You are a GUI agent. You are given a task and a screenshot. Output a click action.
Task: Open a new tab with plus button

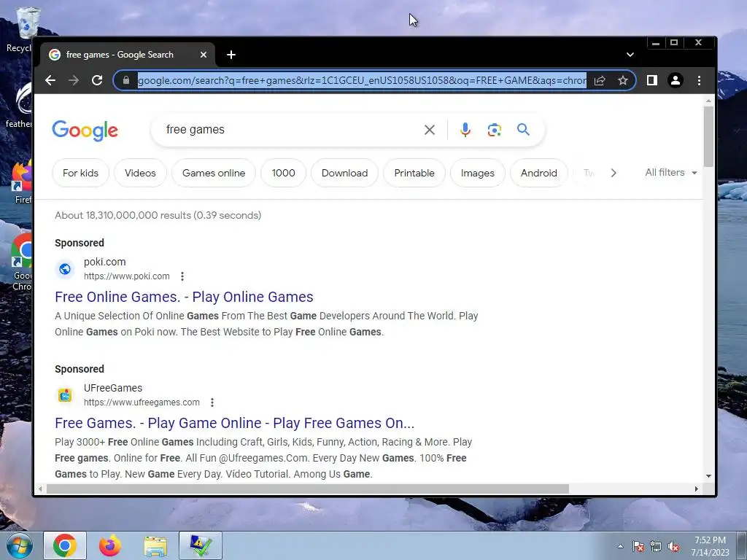pos(231,55)
